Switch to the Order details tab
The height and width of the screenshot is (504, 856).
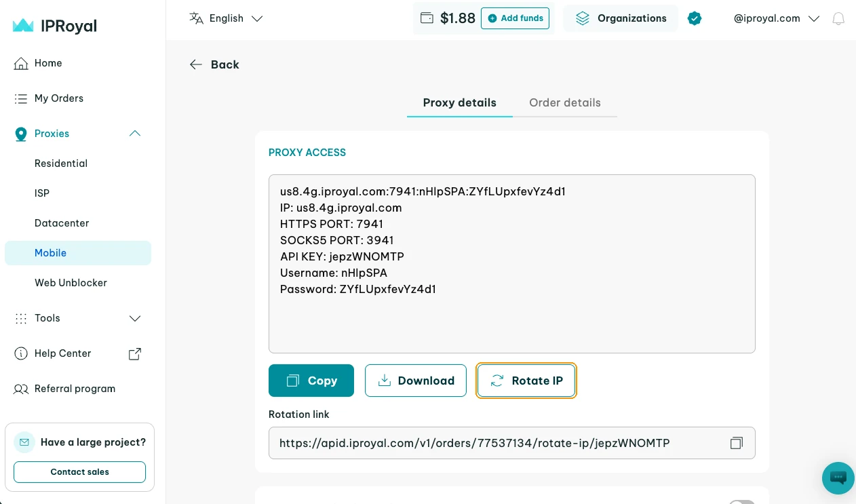[565, 103]
